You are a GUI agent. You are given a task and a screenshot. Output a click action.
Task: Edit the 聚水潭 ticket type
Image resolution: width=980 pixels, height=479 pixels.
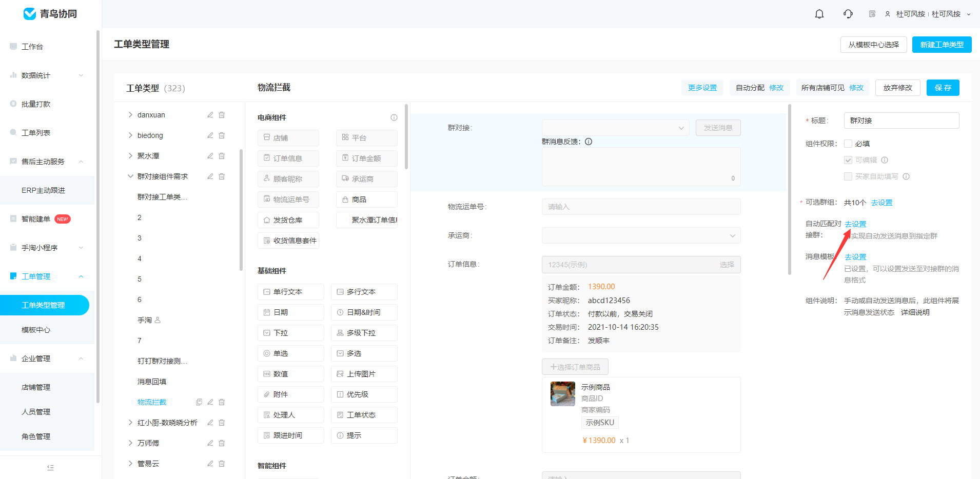click(210, 156)
